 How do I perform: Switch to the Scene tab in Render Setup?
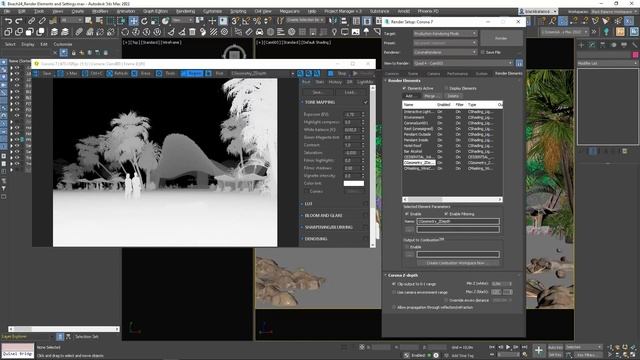[413, 74]
